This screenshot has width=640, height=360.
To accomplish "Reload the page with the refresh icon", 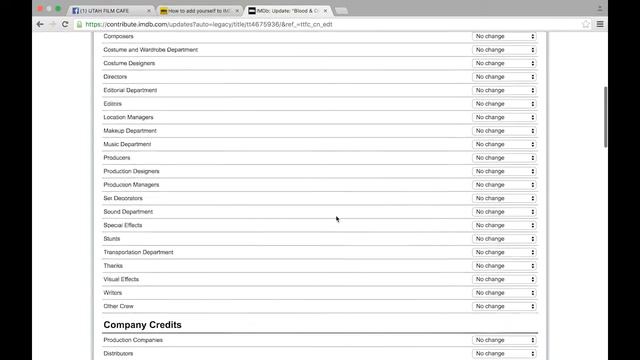I will (x=65, y=24).
